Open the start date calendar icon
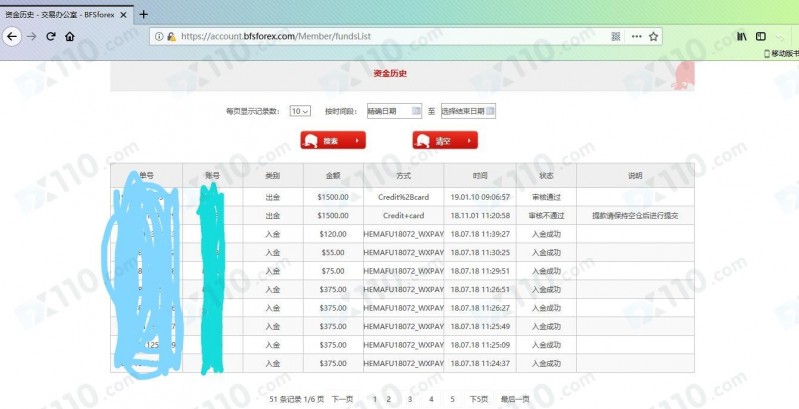Image resolution: width=799 pixels, height=409 pixels. tap(416, 111)
